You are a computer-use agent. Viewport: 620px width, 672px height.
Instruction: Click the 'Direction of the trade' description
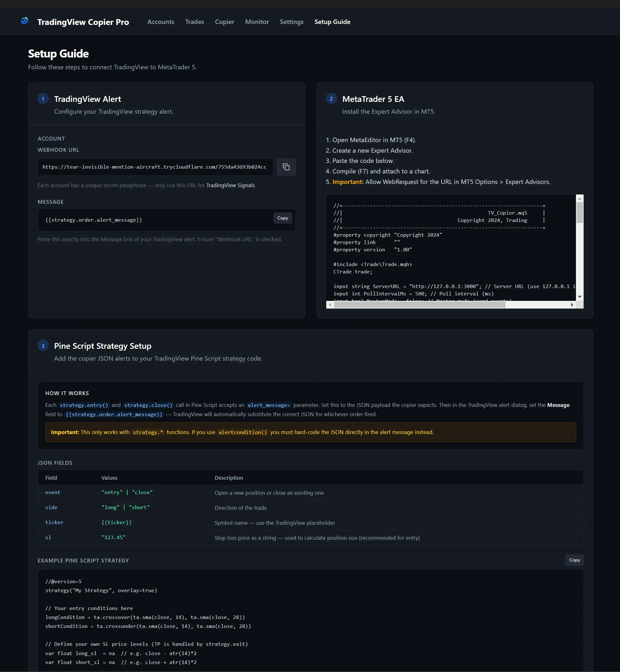[240, 508]
